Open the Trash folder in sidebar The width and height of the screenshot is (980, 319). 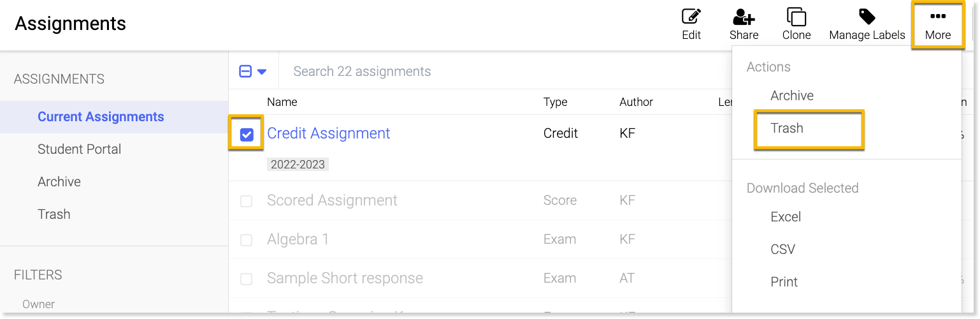(x=54, y=214)
